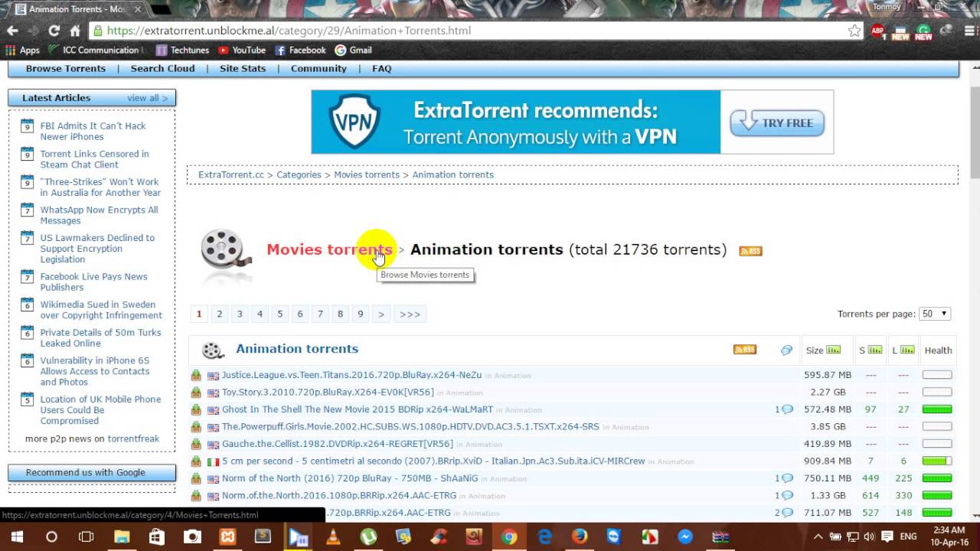Open Firefox from the taskbar
Viewport: 980px width, 551px height.
point(580,536)
